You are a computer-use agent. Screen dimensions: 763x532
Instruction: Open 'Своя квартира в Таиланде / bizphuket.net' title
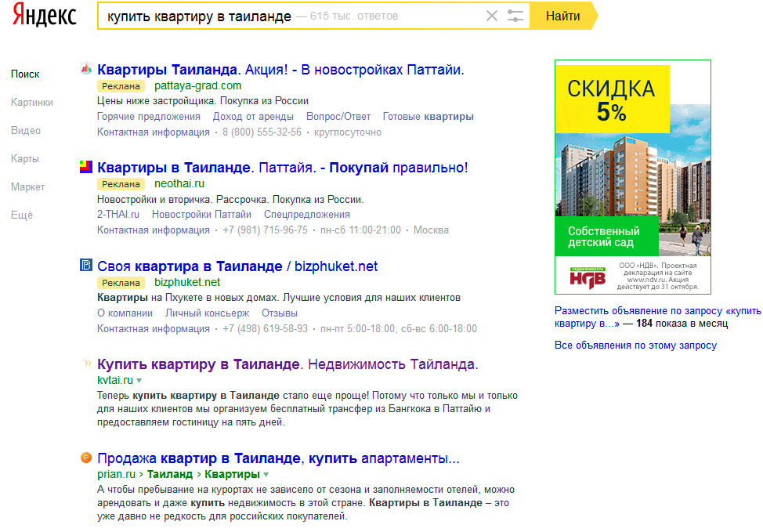click(x=237, y=266)
